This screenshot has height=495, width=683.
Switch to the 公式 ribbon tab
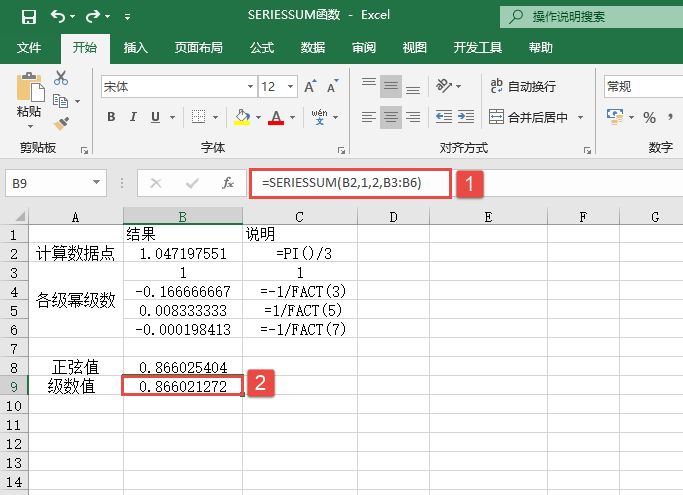coord(261,48)
